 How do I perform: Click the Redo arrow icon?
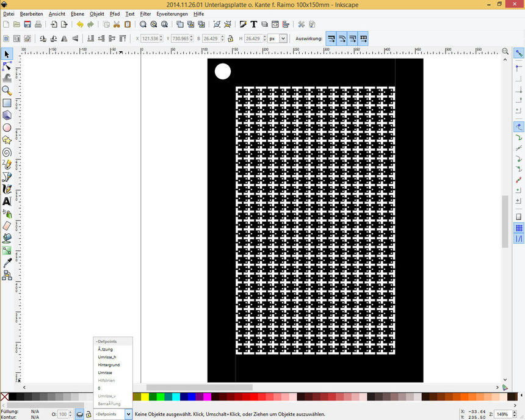(90, 24)
